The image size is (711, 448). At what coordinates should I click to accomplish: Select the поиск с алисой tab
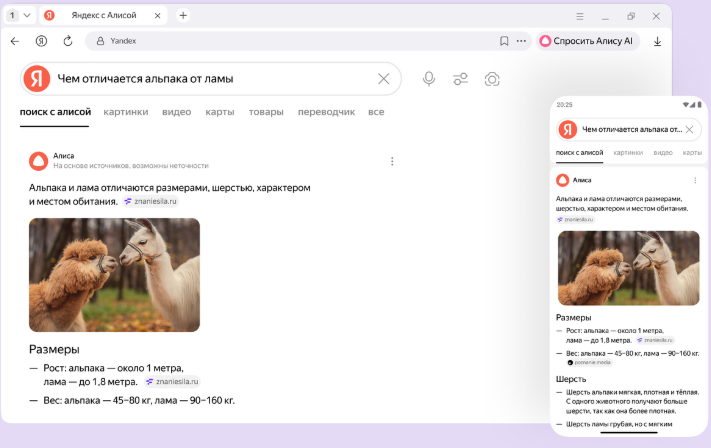(55, 112)
